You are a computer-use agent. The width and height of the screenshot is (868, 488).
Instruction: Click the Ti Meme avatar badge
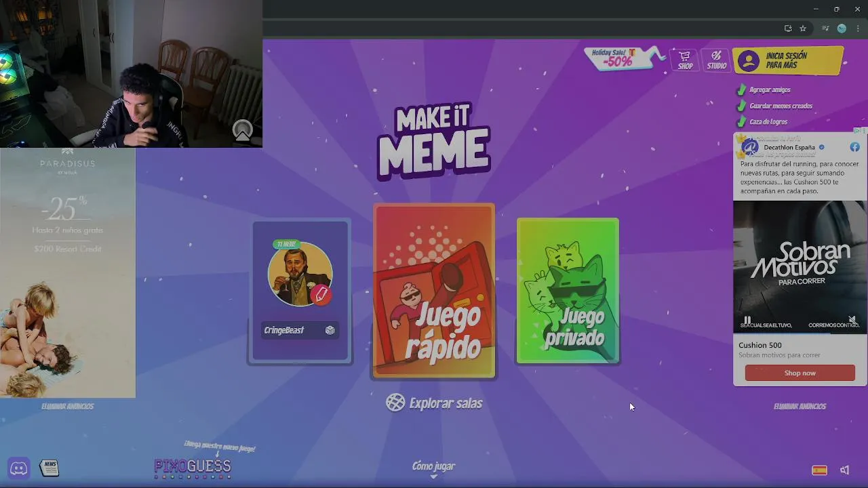point(285,244)
